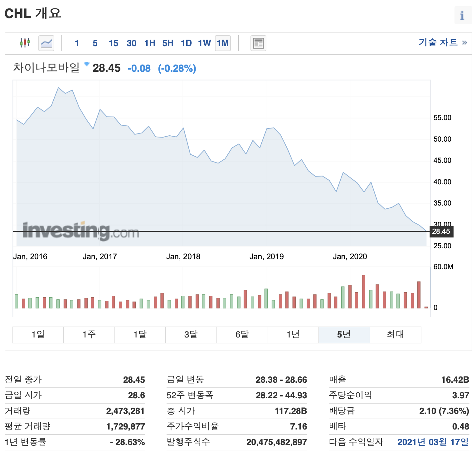The image size is (476, 456).
Task: Click the 금일 변동 range 28.38 - 28.66
Action: click(x=281, y=380)
